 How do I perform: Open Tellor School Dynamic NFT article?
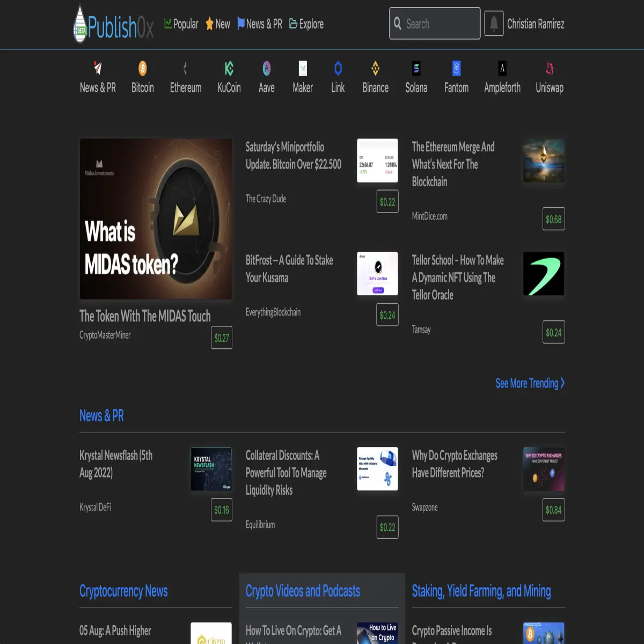coord(458,277)
